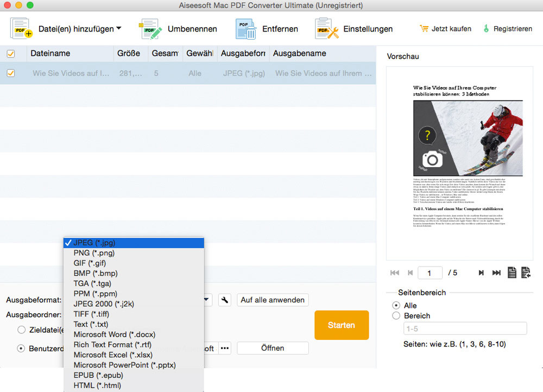Click the page range 1-5 field

pyautogui.click(x=465, y=328)
